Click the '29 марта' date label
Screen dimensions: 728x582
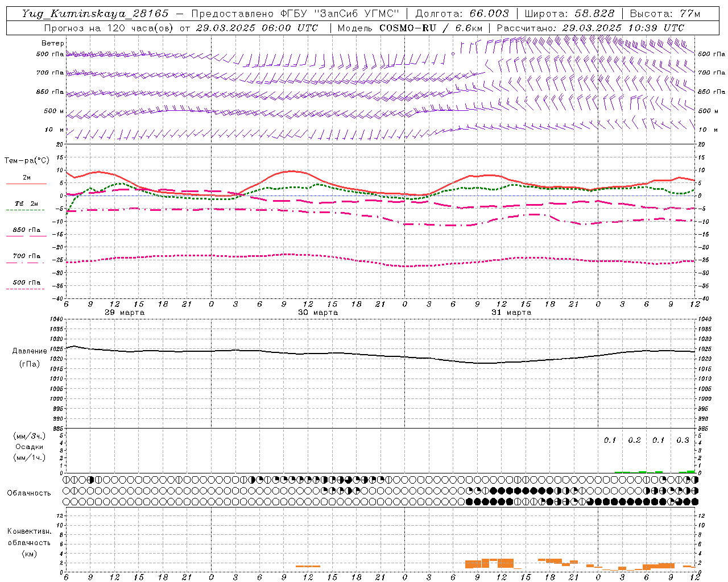pos(125,313)
